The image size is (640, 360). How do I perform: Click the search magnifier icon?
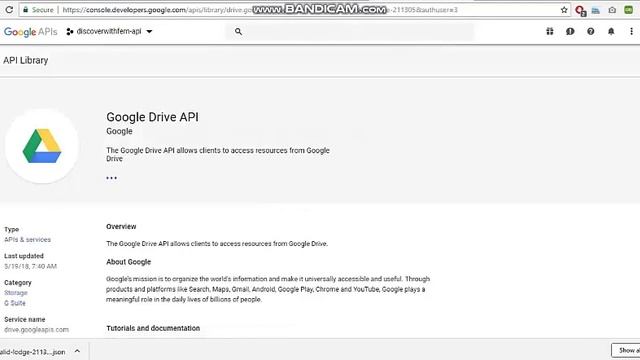[x=238, y=31]
